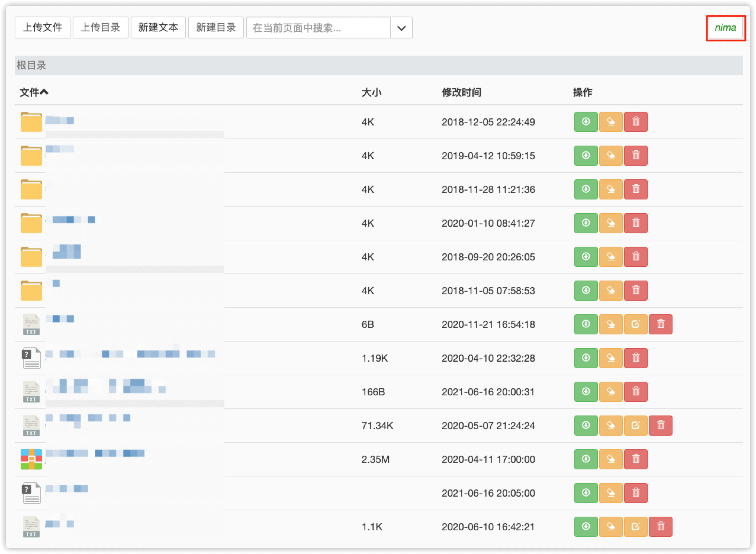This screenshot has width=756, height=554.
Task: Download the 2.35M archive file
Action: click(586, 459)
